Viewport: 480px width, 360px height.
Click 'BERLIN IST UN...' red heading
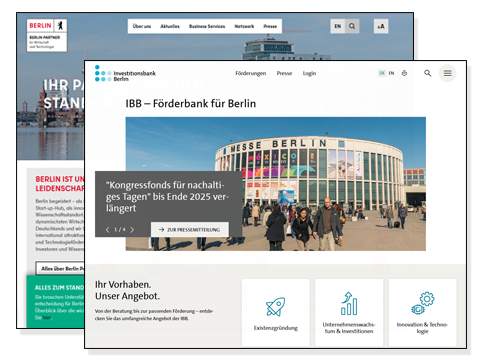point(60,184)
